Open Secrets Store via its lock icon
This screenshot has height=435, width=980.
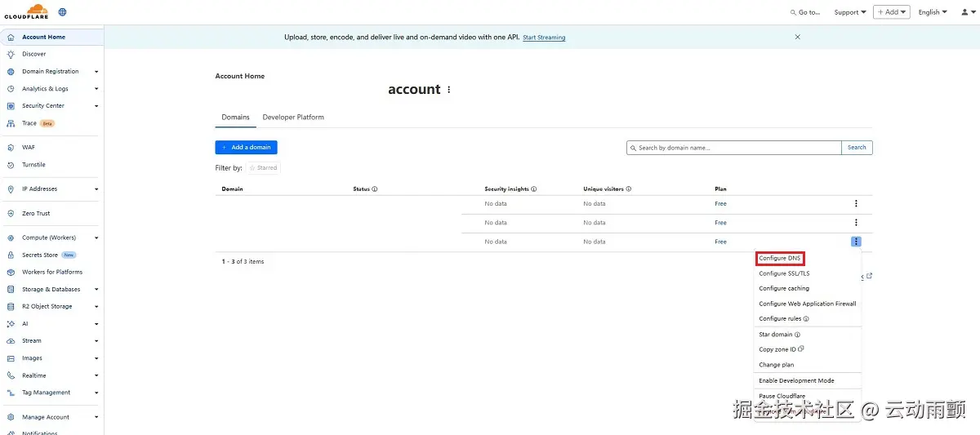coord(11,255)
